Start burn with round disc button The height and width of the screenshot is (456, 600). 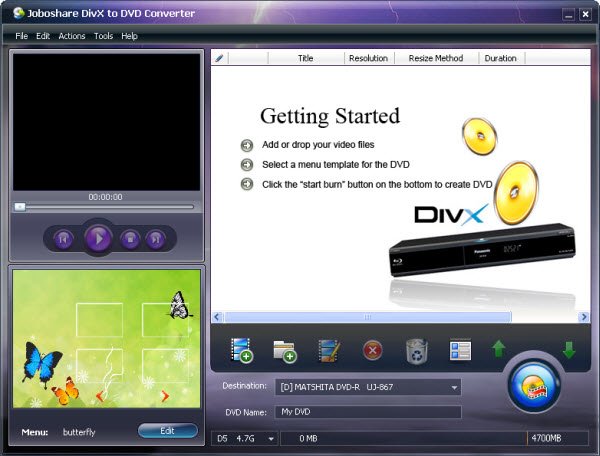click(x=534, y=385)
